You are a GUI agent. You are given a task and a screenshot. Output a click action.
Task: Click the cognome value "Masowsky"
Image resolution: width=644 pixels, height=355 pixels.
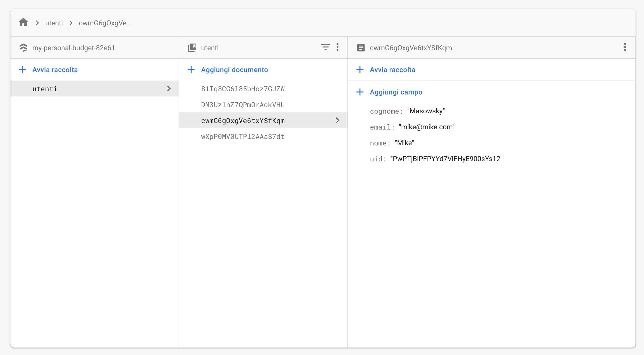click(x=426, y=111)
